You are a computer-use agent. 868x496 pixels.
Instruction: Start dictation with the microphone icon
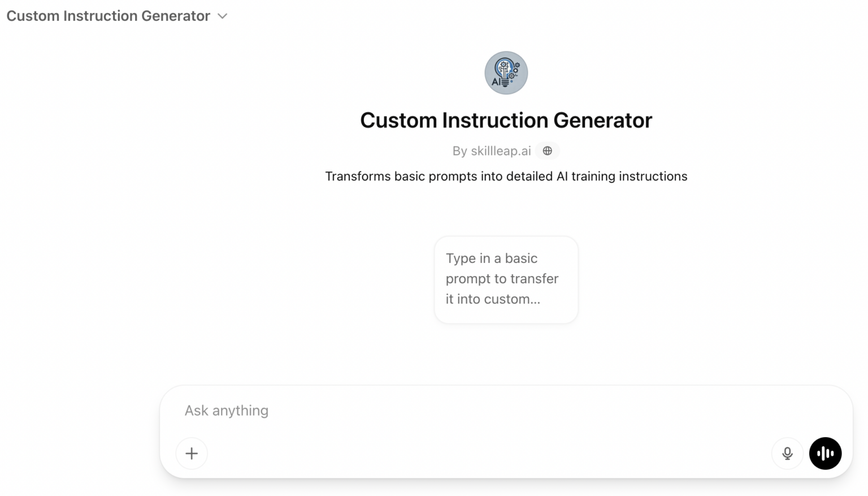pos(787,453)
